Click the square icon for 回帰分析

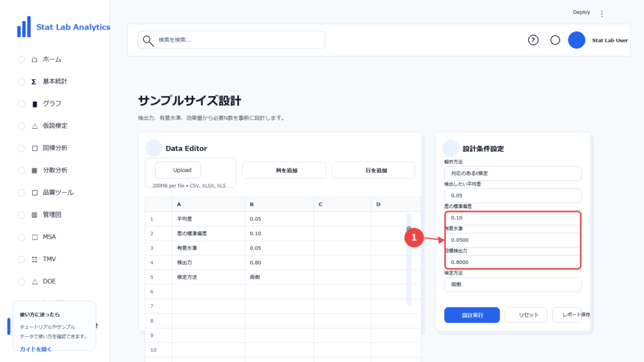(35, 148)
